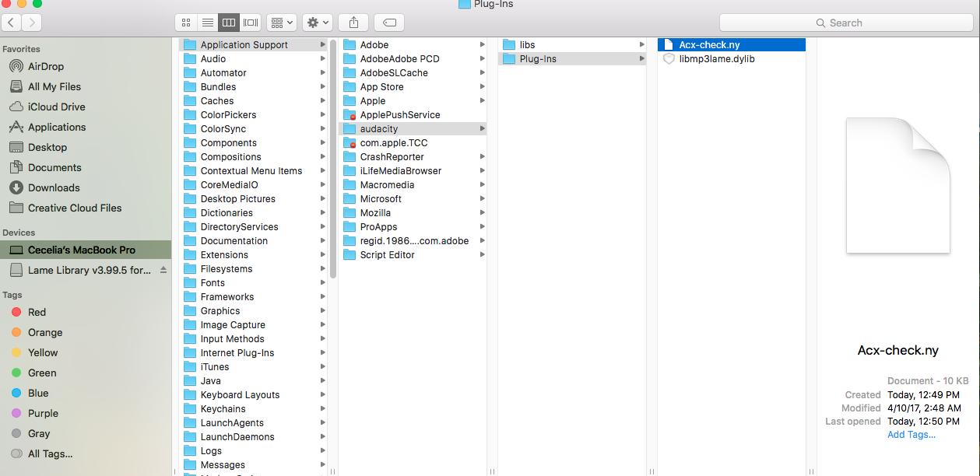Click the Edit Tags toolbar button
This screenshot has width=980, height=476.
click(388, 23)
